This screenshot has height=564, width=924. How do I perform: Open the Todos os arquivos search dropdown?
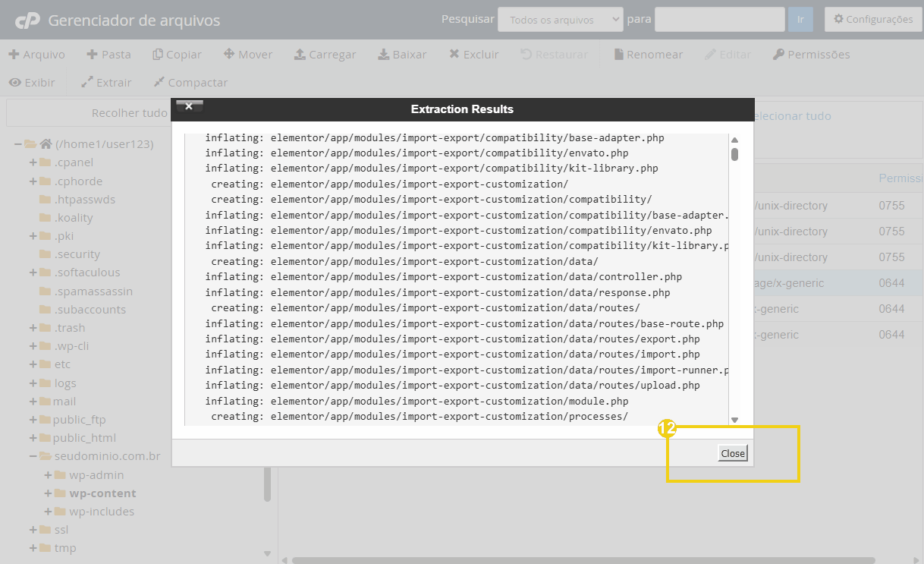(x=560, y=20)
